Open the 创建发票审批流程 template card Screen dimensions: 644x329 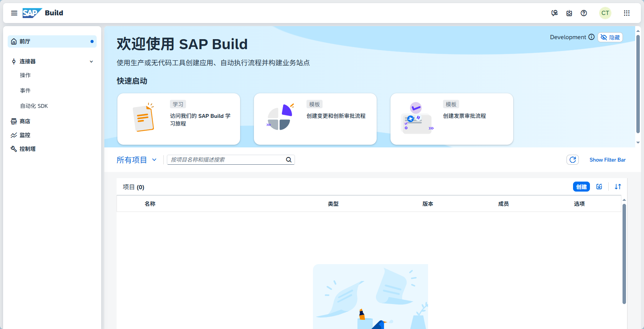(x=452, y=119)
